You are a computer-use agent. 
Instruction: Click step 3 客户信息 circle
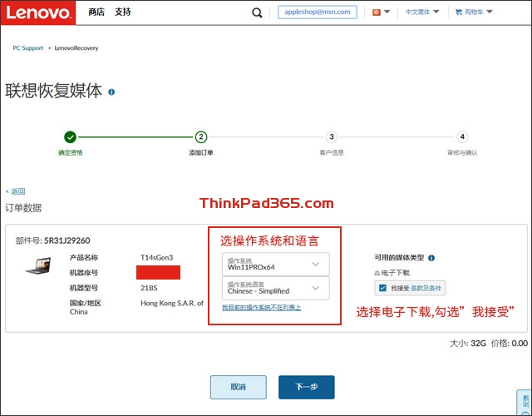coord(332,136)
